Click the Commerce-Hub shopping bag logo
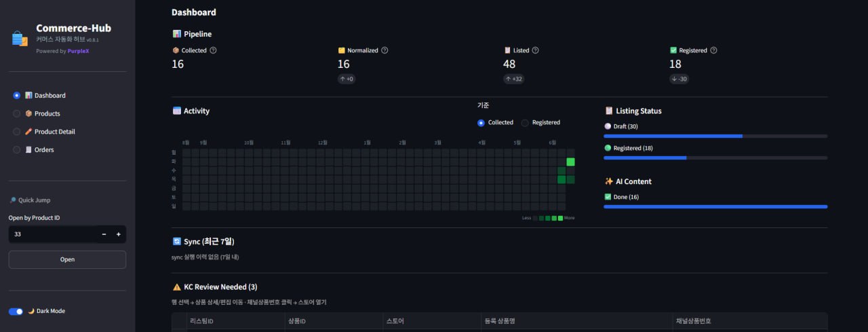Screen dimensions: 868x332 coord(20,38)
